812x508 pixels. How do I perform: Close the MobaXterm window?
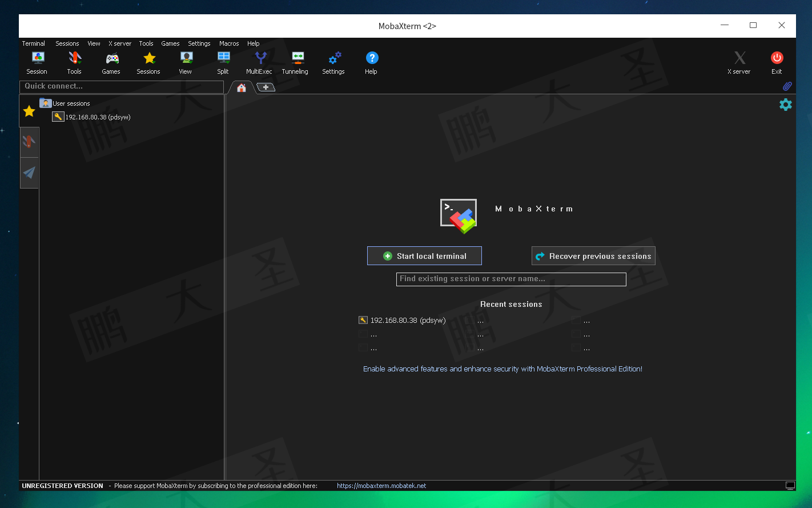tap(782, 26)
